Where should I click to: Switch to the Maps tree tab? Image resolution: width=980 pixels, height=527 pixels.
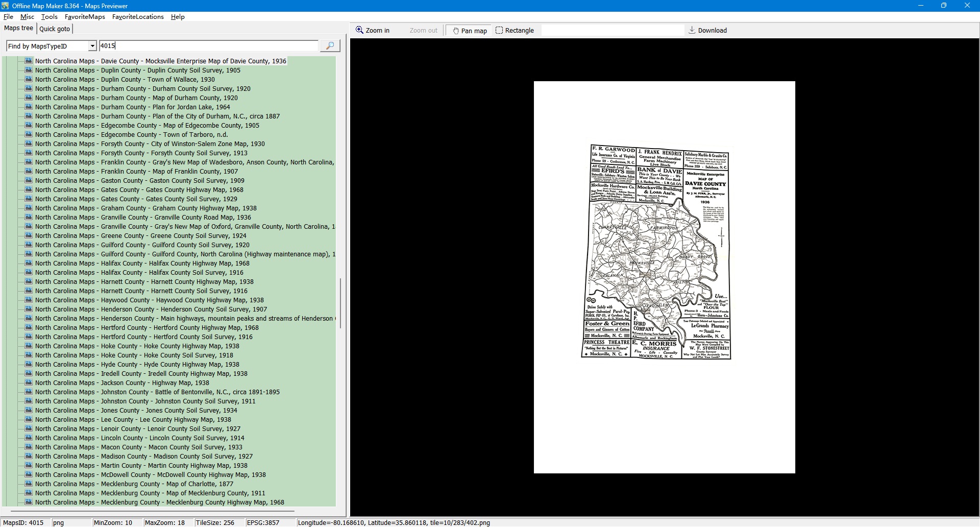point(19,29)
